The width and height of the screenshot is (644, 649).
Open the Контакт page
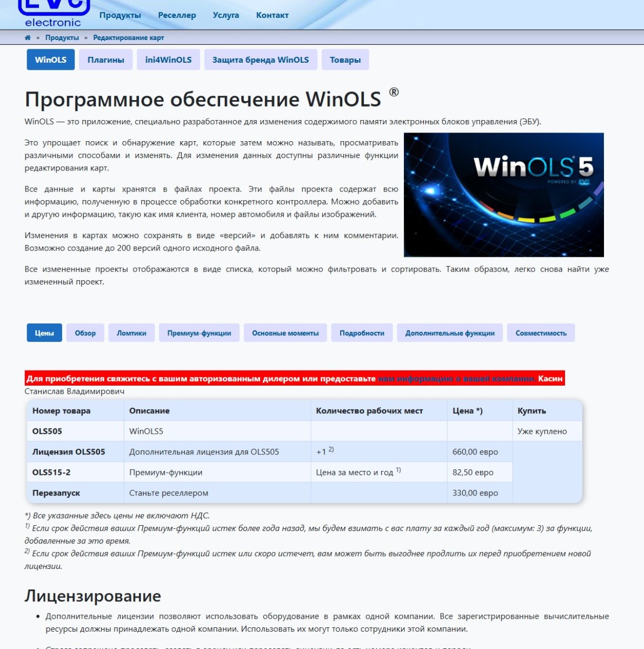tap(273, 15)
